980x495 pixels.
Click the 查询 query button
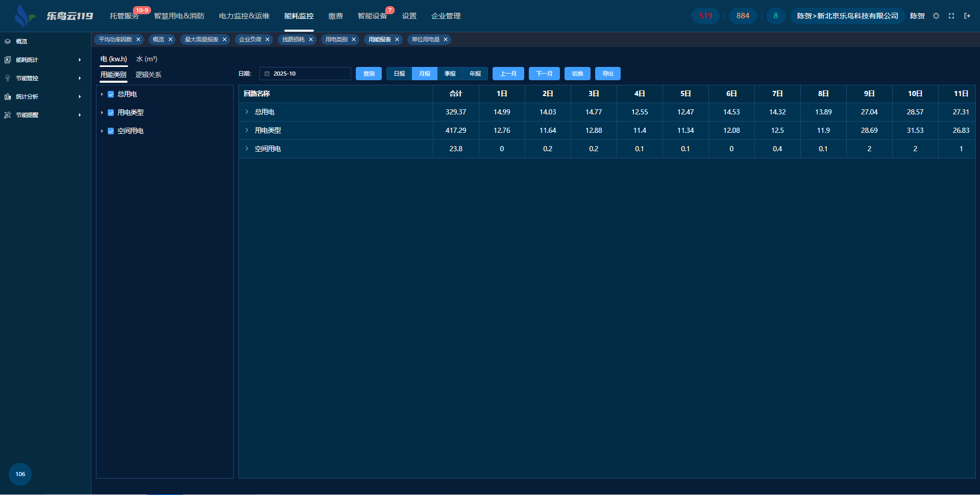point(369,74)
